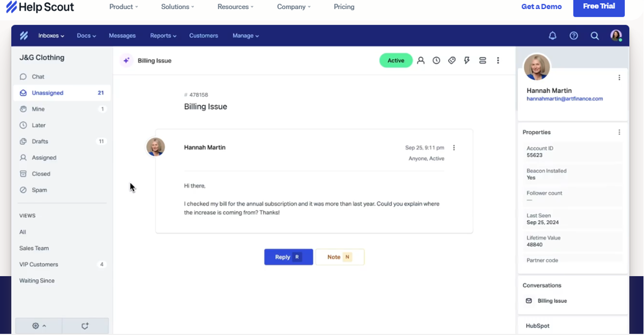The image size is (644, 335).
Task: Open the Drafts folder
Action: click(x=62, y=142)
